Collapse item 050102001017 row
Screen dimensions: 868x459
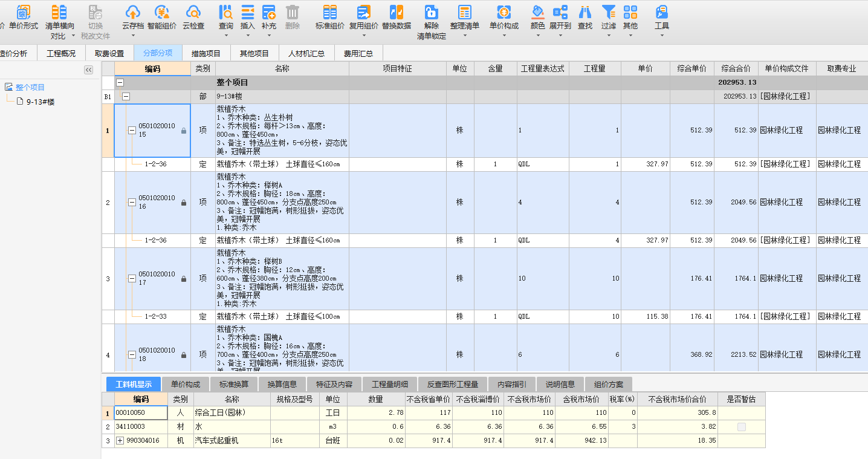[x=132, y=278]
